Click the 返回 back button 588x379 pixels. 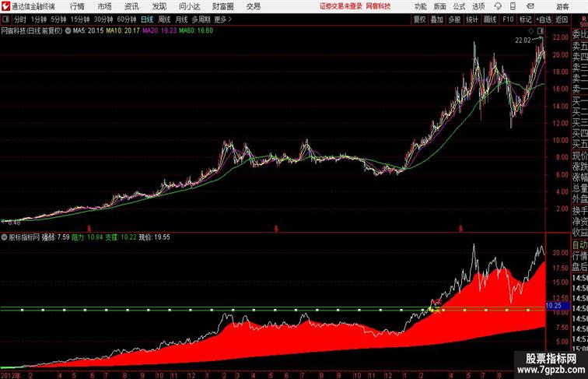coord(562,19)
